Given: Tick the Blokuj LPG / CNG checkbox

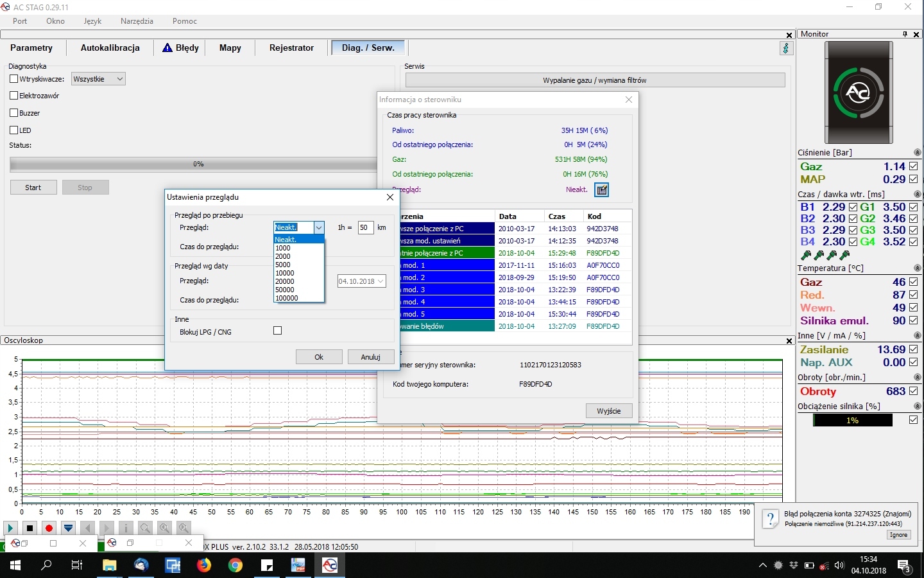Looking at the screenshot, I should 277,331.
